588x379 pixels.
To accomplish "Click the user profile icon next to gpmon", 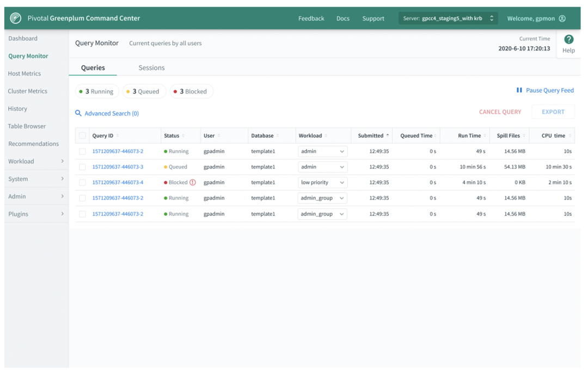I will tap(562, 18).
